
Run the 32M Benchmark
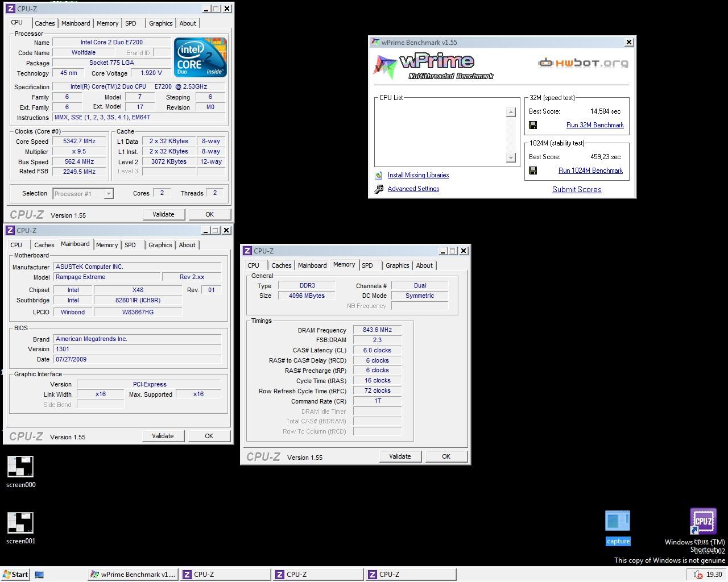pos(595,125)
